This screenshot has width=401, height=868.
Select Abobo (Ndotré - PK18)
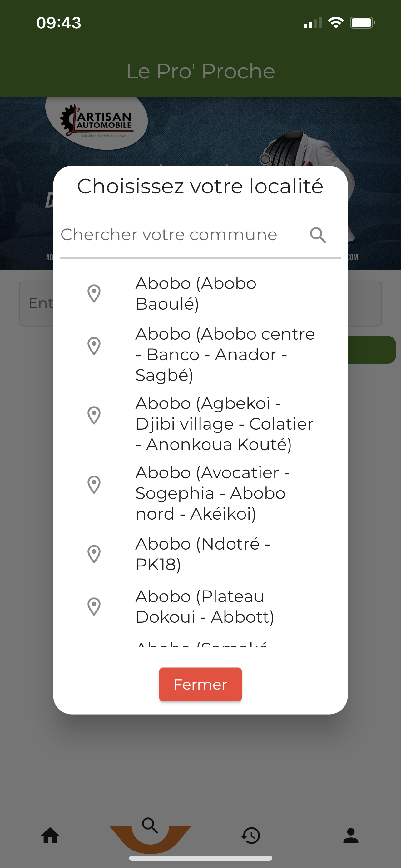point(203,554)
